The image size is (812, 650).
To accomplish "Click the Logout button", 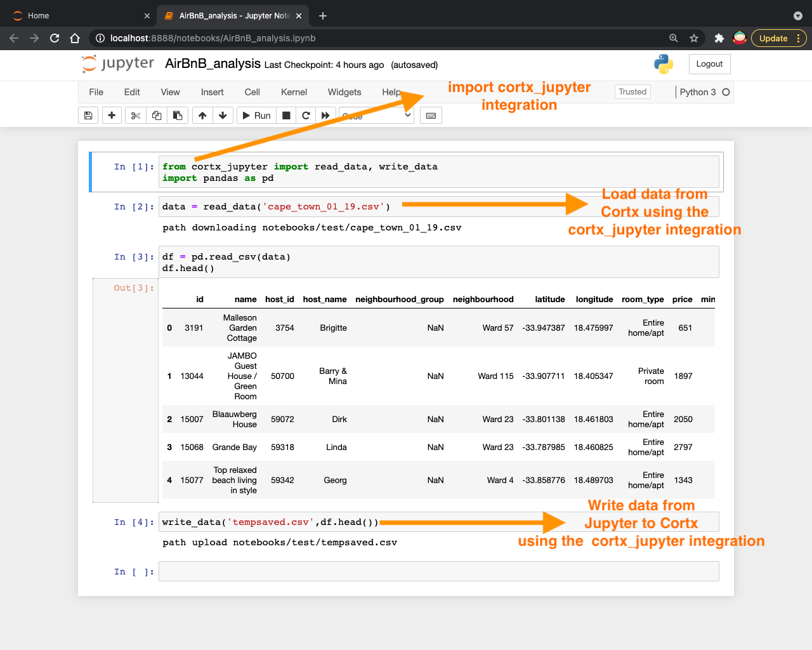I will [709, 64].
